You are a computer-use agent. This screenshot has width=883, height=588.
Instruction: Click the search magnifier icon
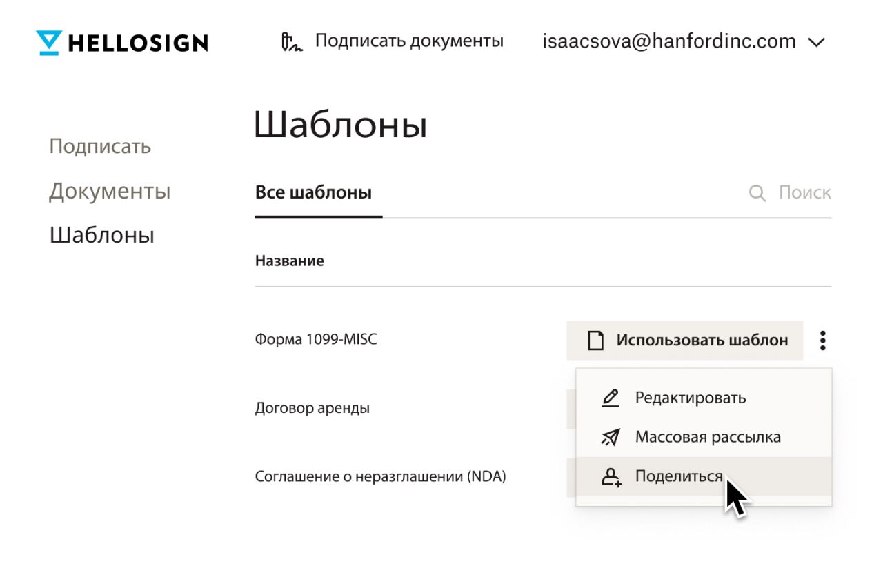(756, 193)
